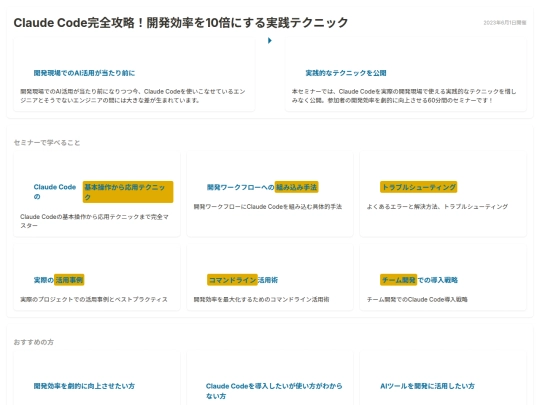Click the blue arrow between intro cards
This screenshot has height=405, width=540.
point(270,41)
